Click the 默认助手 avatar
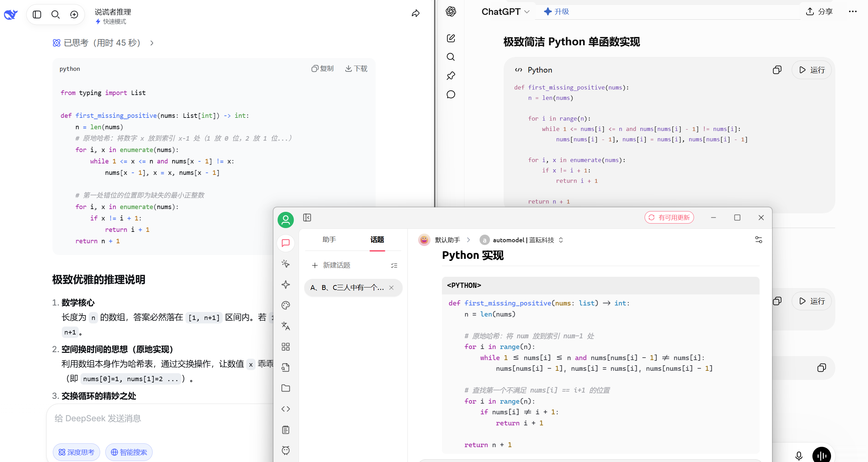The height and width of the screenshot is (462, 868). click(x=424, y=239)
